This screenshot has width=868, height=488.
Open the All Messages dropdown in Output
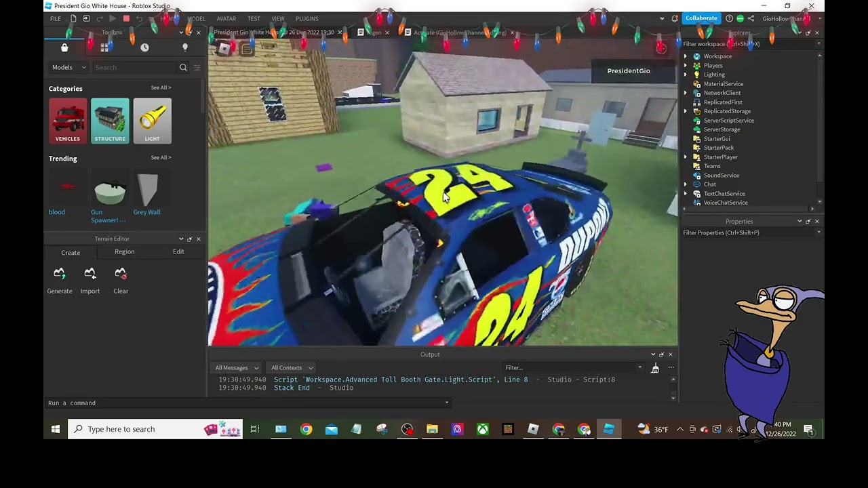(x=236, y=367)
